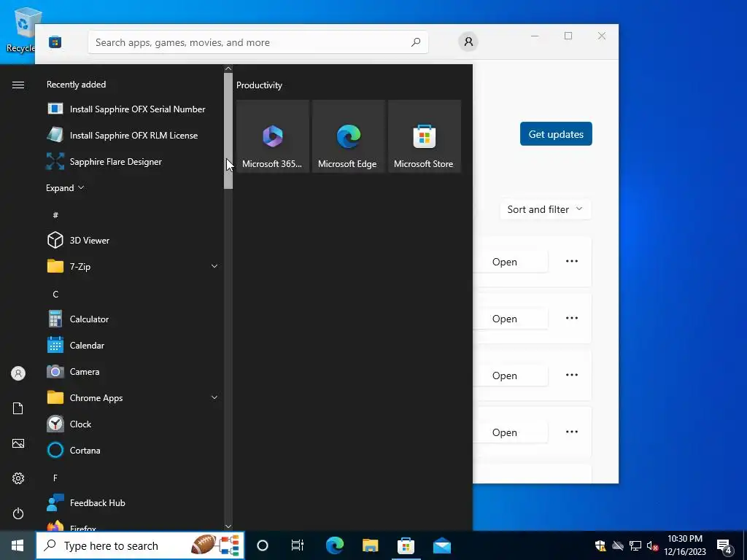Open the Sort and filter dropdown
747x560 pixels.
[x=545, y=209]
